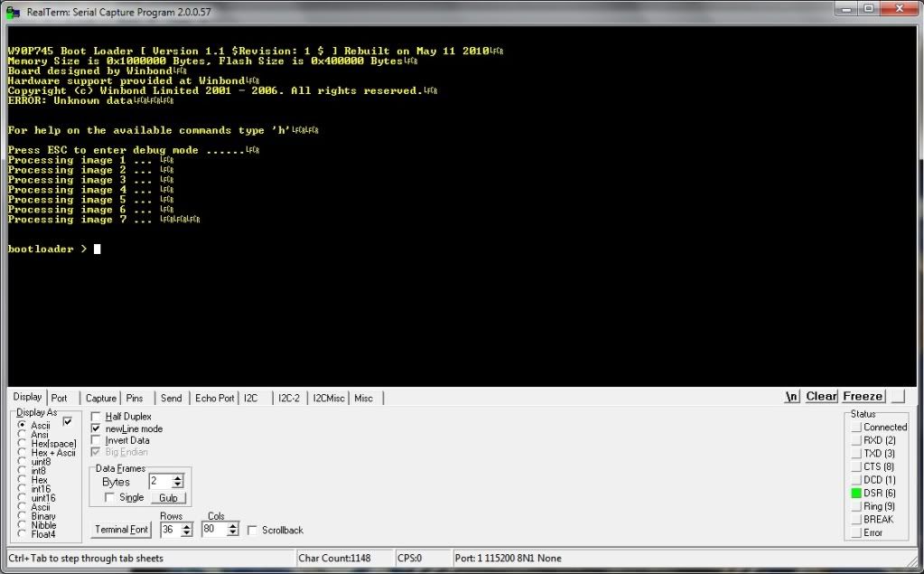
Task: Click the Gulp button
Action: point(168,498)
